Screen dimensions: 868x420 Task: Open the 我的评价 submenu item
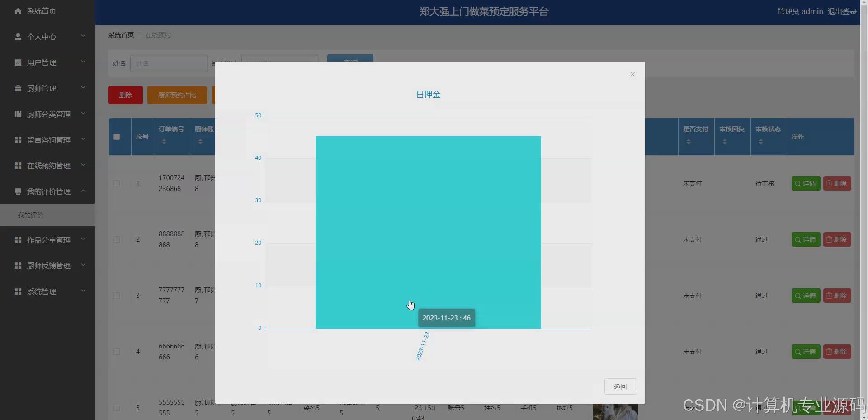[x=47, y=215]
